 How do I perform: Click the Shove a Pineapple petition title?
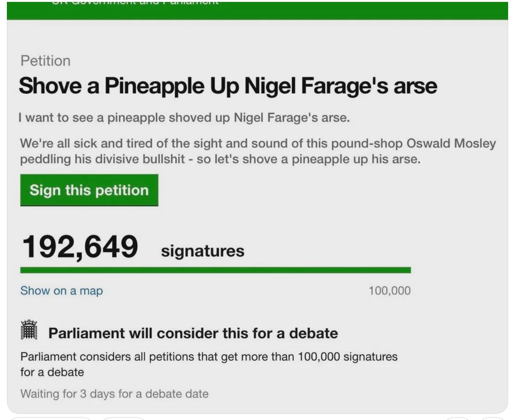pyautogui.click(x=228, y=86)
